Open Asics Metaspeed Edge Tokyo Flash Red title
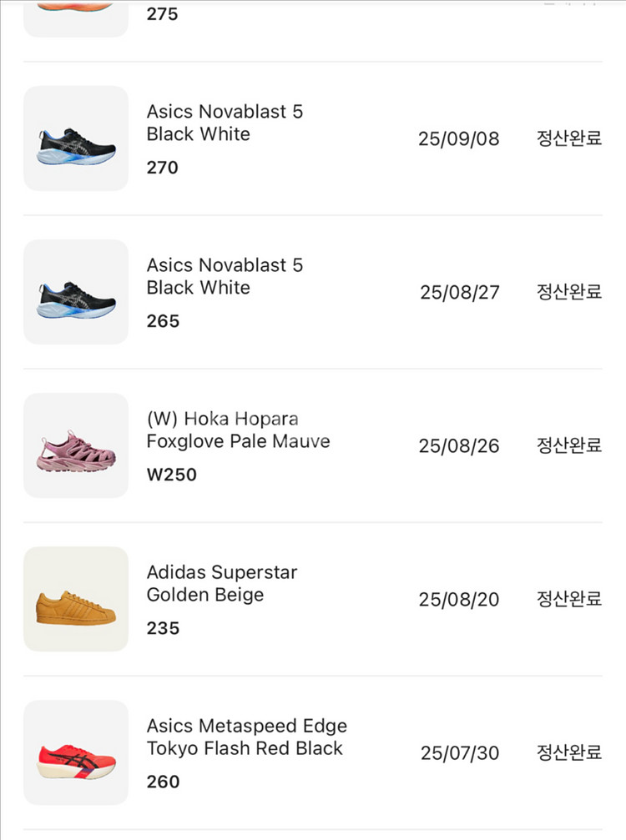 click(246, 737)
